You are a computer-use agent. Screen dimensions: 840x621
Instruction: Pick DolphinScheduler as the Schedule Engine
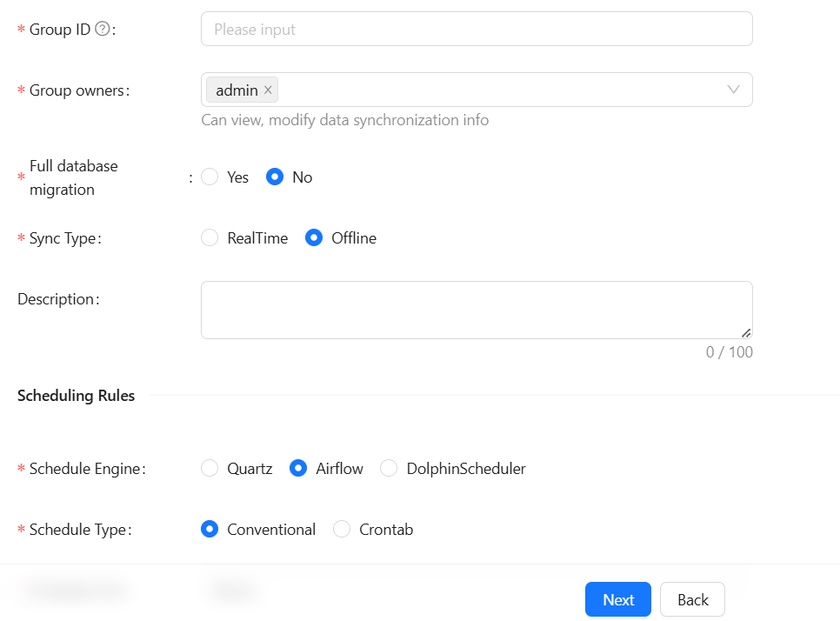[x=389, y=469]
